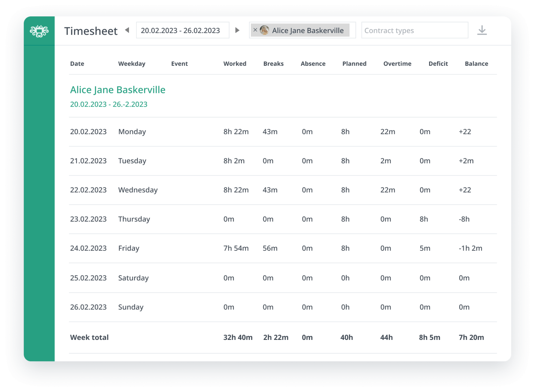The image size is (535, 392).
Task: Click the Timesheet title
Action: pos(91,31)
